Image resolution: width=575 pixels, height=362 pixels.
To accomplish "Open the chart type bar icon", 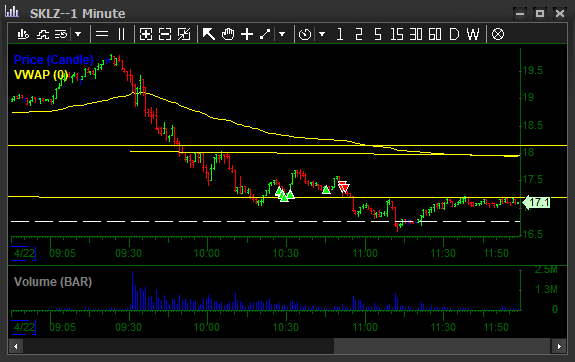I will point(23,34).
